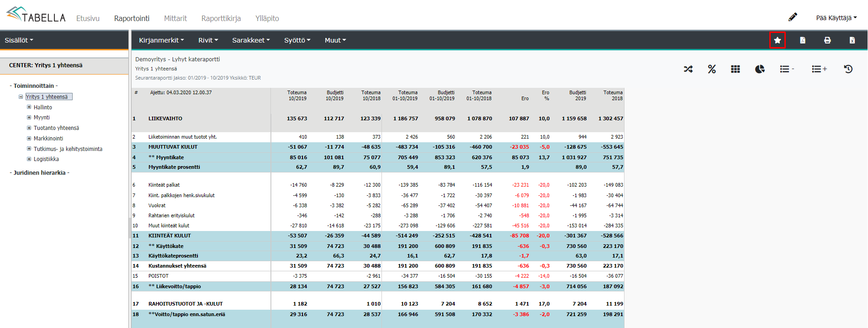Click the history clock icon
This screenshot has width=868, height=328.
(x=848, y=69)
